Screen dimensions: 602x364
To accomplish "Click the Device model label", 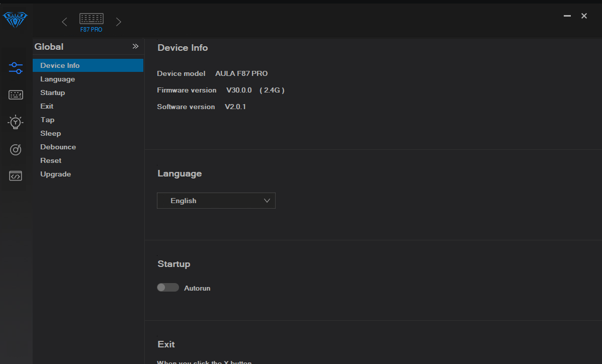I will coord(181,73).
